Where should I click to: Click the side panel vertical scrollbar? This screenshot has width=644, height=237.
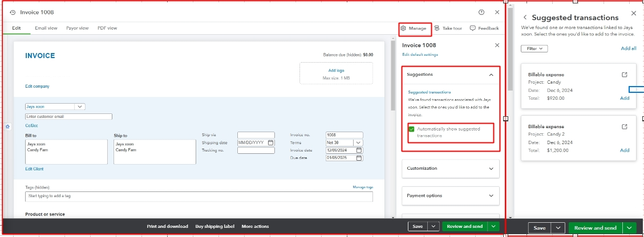pos(511,49)
